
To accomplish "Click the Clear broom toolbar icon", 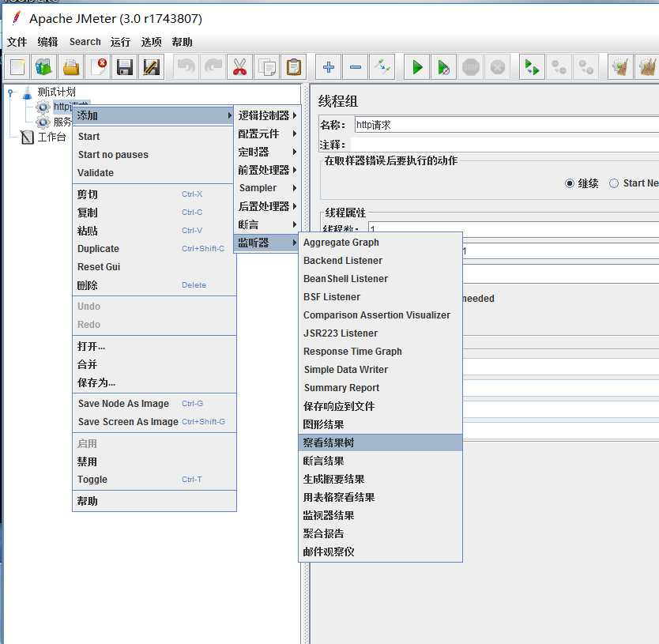I will coord(621,67).
